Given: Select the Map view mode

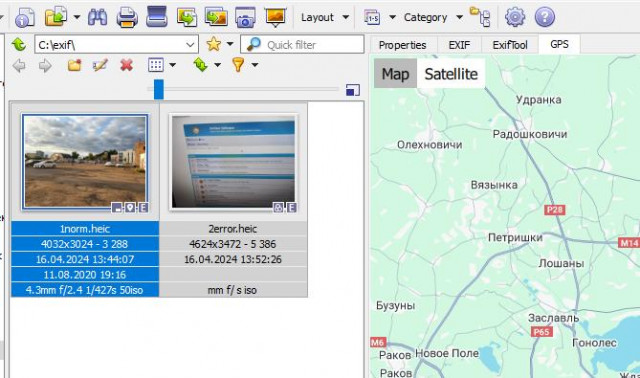Looking at the screenshot, I should click(395, 74).
